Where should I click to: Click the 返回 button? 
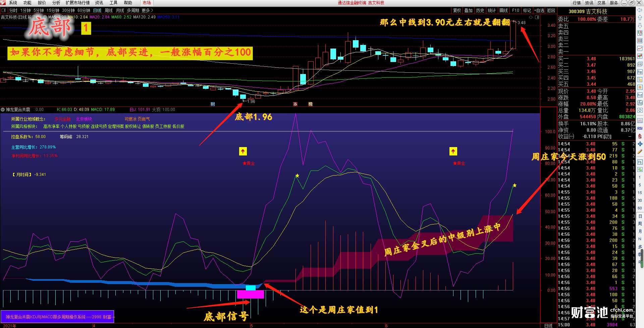click(551, 10)
